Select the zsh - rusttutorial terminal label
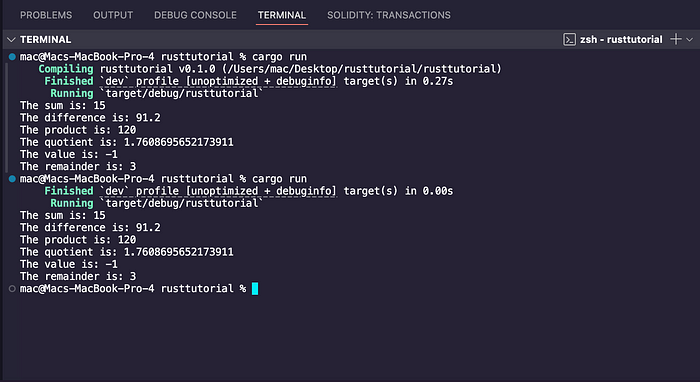Image resolution: width=700 pixels, height=382 pixels. [621, 40]
